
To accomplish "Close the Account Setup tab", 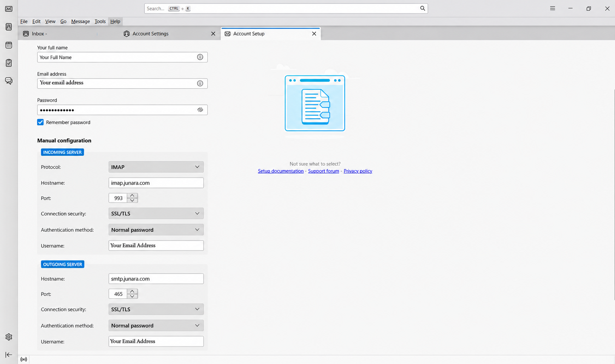I will [x=314, y=34].
